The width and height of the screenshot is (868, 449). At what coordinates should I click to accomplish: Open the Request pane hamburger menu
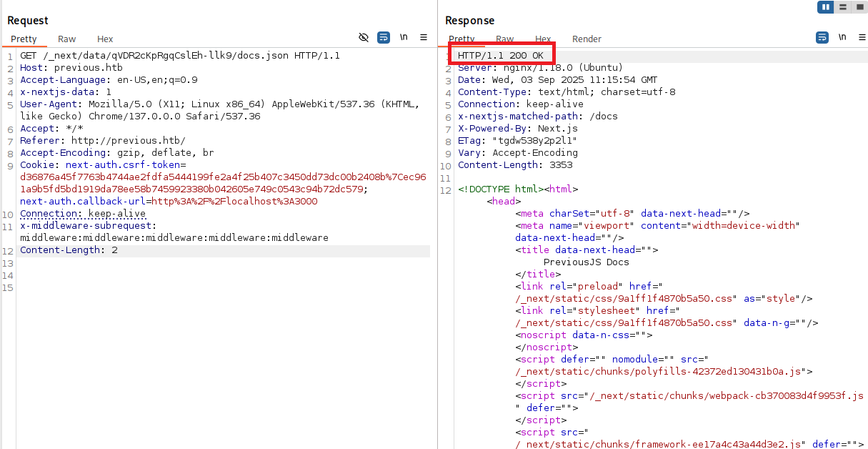[x=424, y=38]
